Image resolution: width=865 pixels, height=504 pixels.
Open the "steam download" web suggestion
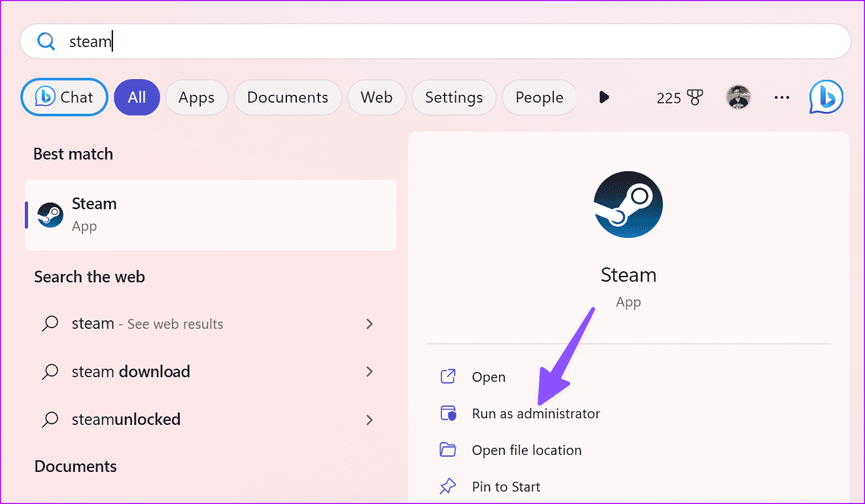click(211, 371)
